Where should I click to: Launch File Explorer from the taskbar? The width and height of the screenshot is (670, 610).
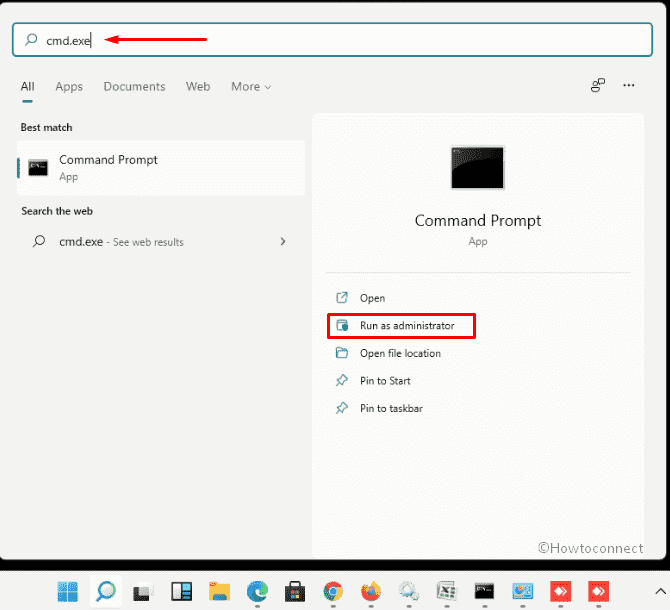coord(219,592)
